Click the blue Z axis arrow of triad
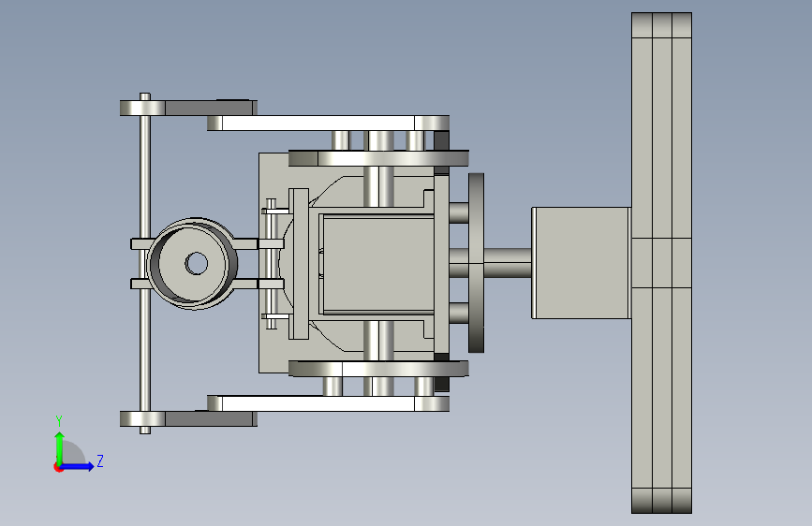812x526 pixels. pos(78,466)
